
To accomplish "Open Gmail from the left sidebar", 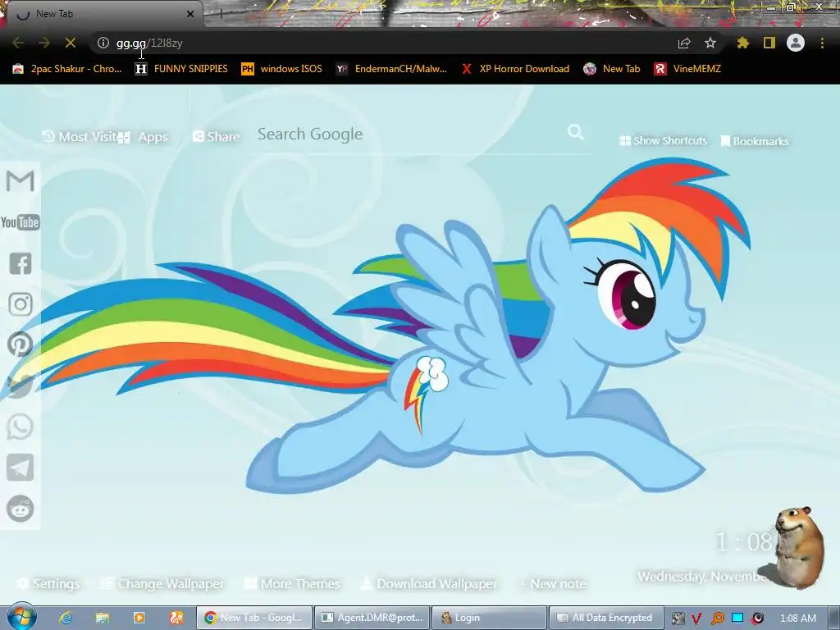I will (21, 181).
